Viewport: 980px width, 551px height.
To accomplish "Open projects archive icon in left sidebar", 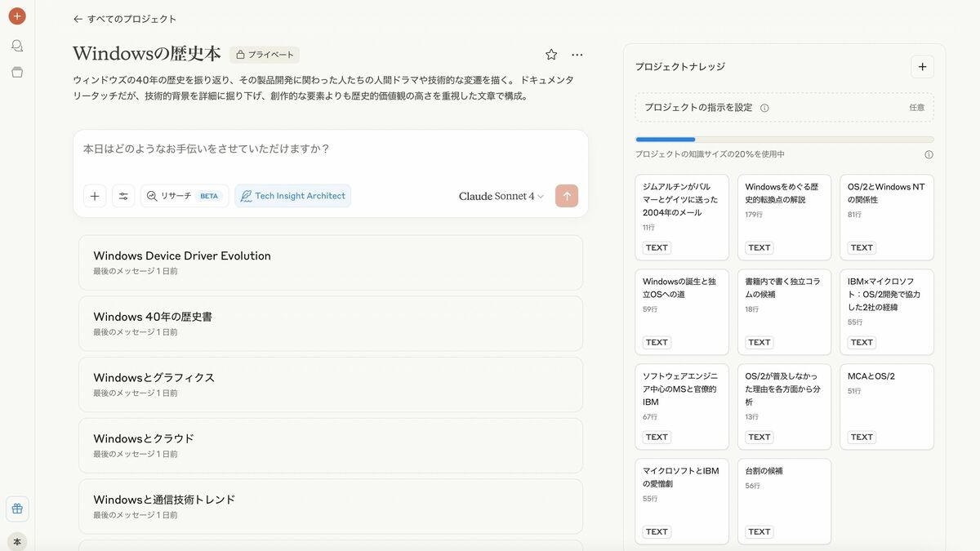I will click(17, 72).
